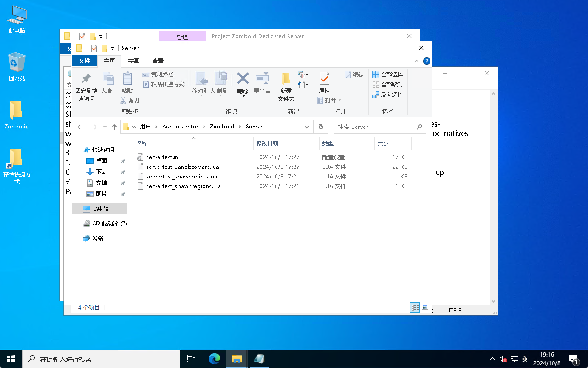Switch to details view icon in status bar
Viewport: 588px width, 368px height.
(415, 308)
